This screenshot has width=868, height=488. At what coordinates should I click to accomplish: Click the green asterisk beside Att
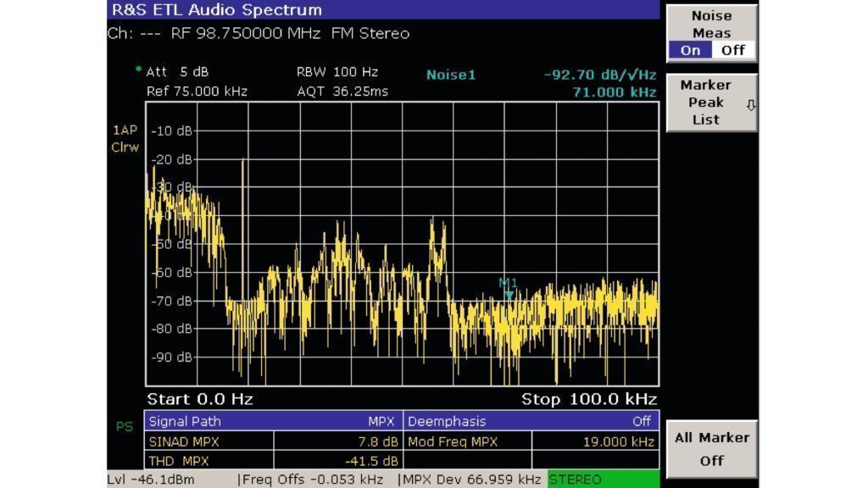138,70
